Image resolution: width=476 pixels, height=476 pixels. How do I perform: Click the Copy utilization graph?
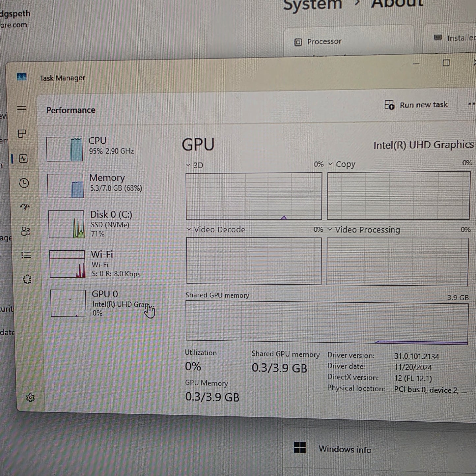[x=399, y=195]
